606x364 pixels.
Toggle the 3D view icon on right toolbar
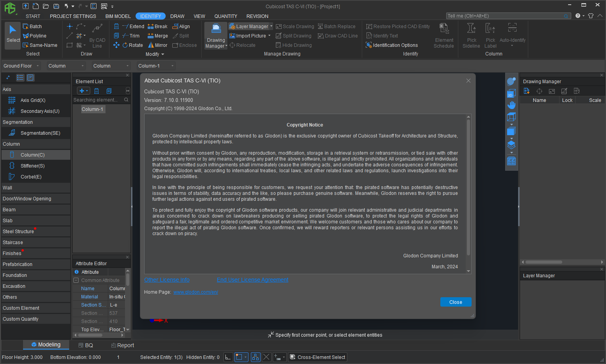coord(511,93)
